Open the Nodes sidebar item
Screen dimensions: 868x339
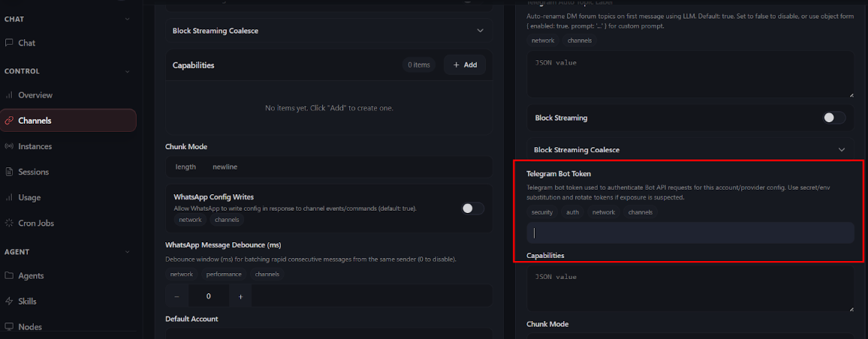point(30,327)
